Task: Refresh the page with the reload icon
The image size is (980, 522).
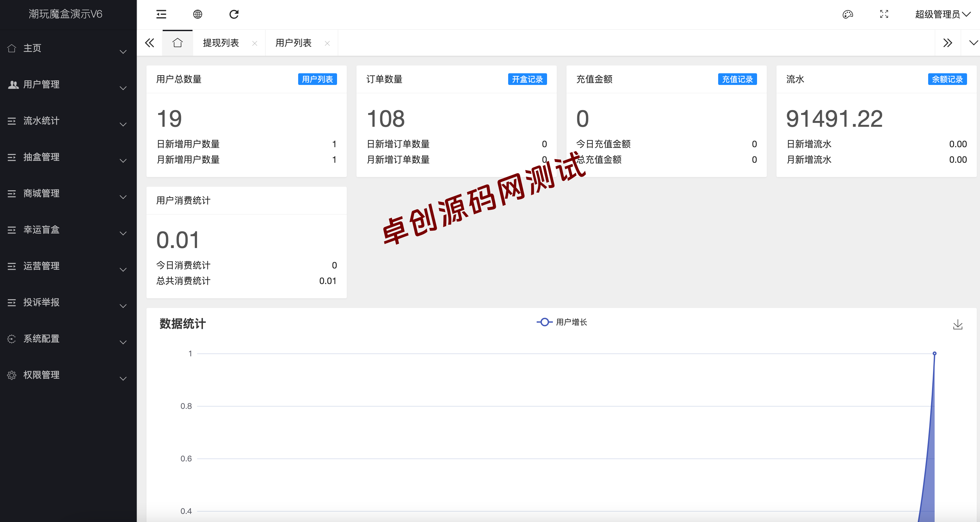Action: (234, 15)
